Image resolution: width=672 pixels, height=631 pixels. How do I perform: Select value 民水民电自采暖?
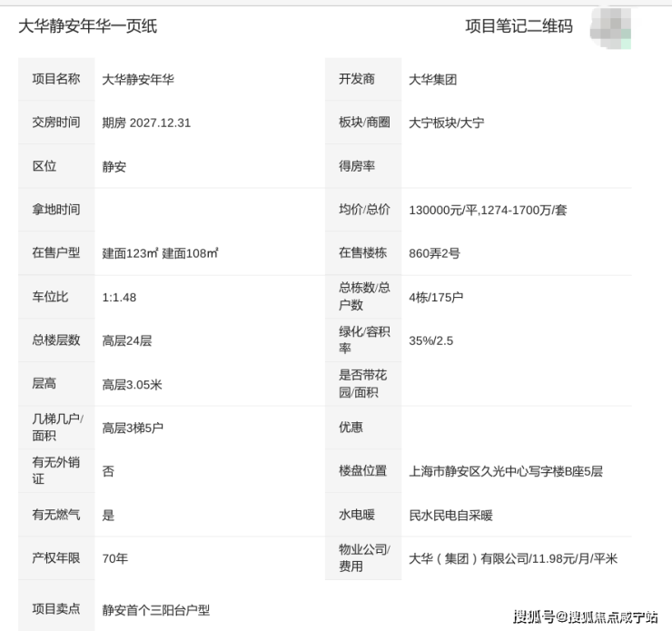(x=450, y=515)
